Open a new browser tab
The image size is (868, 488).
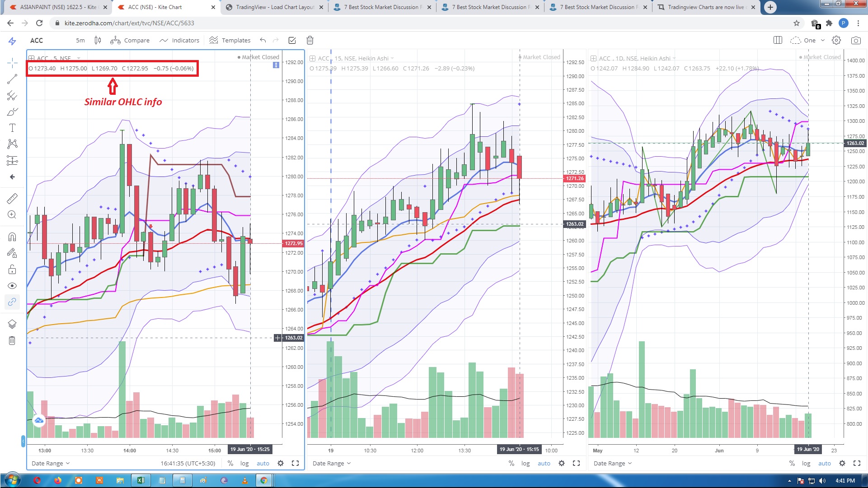click(770, 7)
